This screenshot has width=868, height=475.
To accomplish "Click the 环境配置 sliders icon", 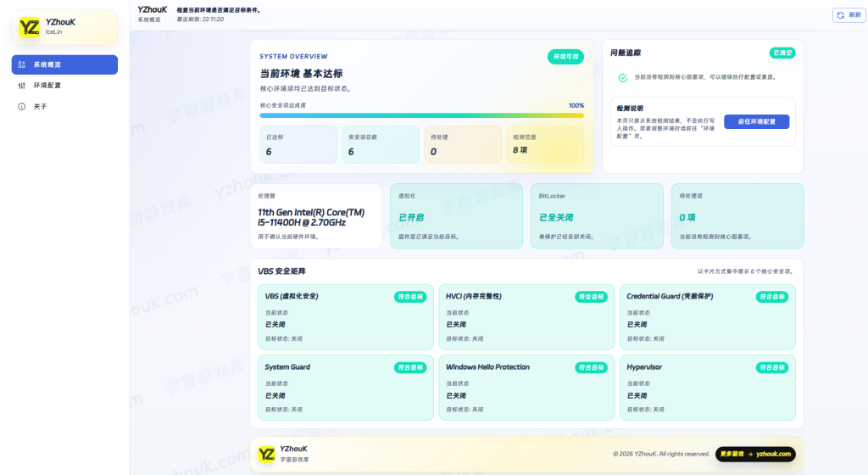I will click(x=21, y=86).
